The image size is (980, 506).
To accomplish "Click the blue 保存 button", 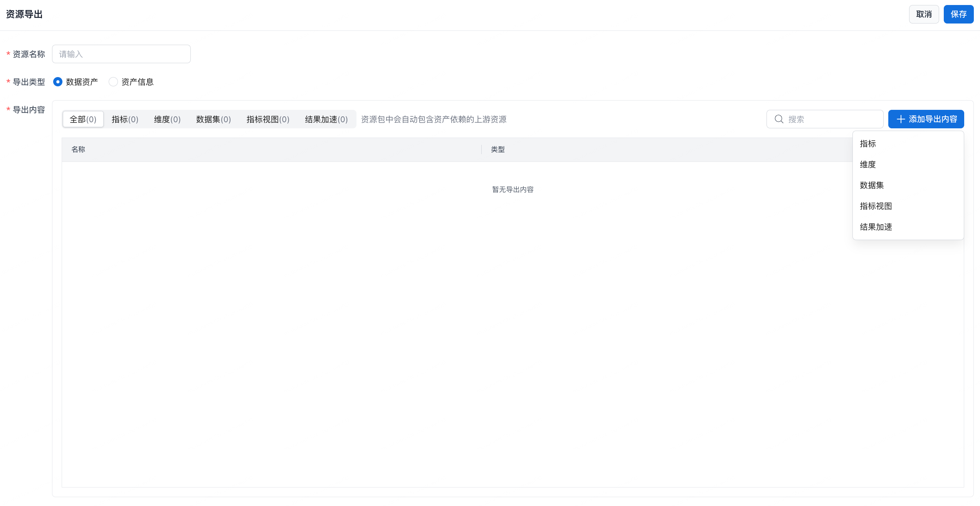I will [x=958, y=14].
